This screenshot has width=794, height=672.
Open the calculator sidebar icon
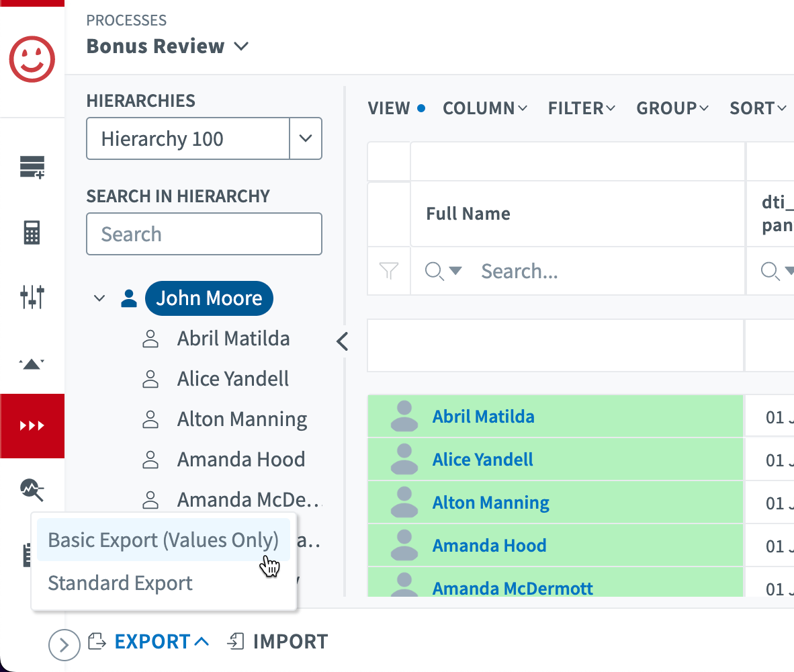(32, 233)
